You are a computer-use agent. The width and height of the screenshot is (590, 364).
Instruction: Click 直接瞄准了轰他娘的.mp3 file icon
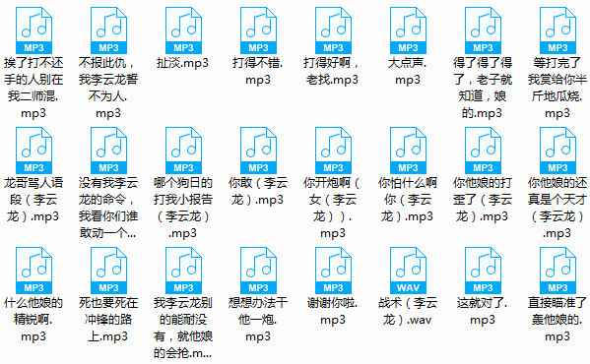[x=557, y=271]
